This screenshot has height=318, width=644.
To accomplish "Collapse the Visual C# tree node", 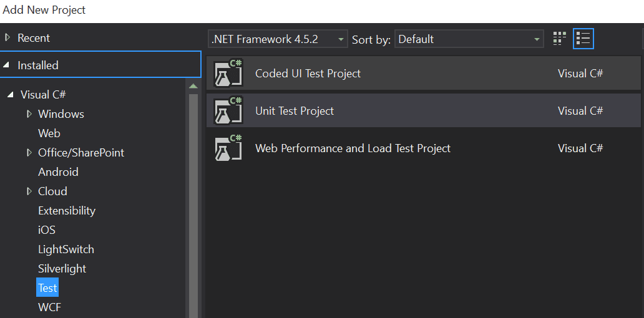I will point(10,95).
